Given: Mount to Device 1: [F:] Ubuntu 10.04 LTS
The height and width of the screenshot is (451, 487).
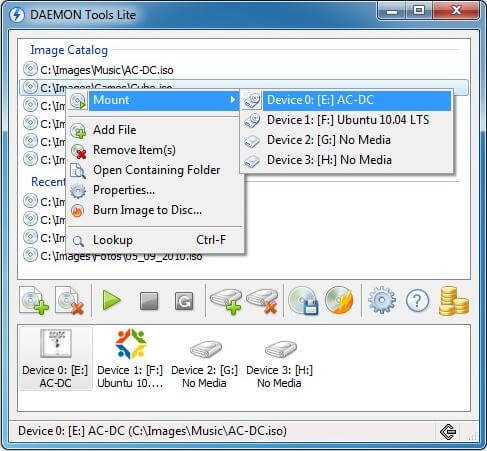Looking at the screenshot, I should 347,120.
